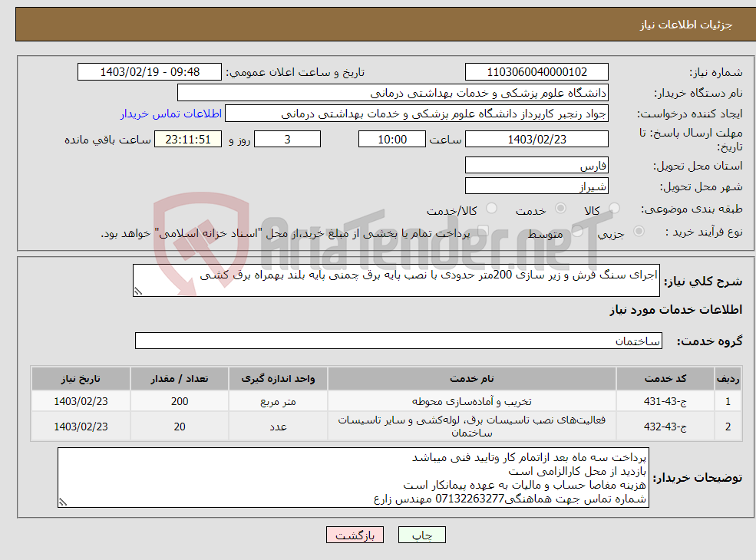Click service code ج-43-431 cell
Viewport: 756px width, 560px height.
pos(665,401)
